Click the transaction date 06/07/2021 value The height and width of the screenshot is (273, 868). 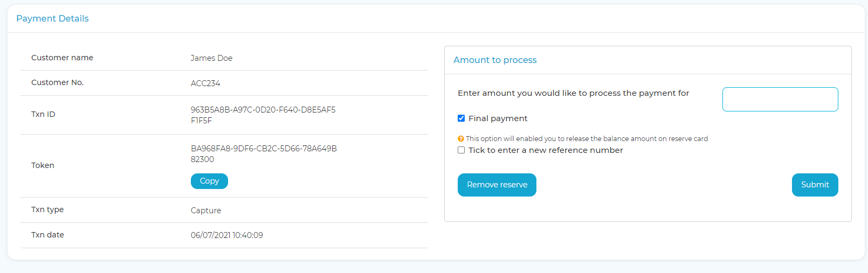[227, 235]
